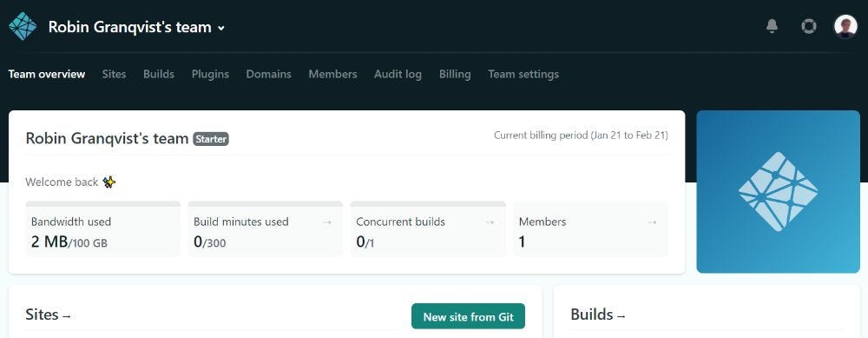Click the arrow on Build minutes used
Image resolution: width=868 pixels, height=338 pixels.
click(x=327, y=222)
